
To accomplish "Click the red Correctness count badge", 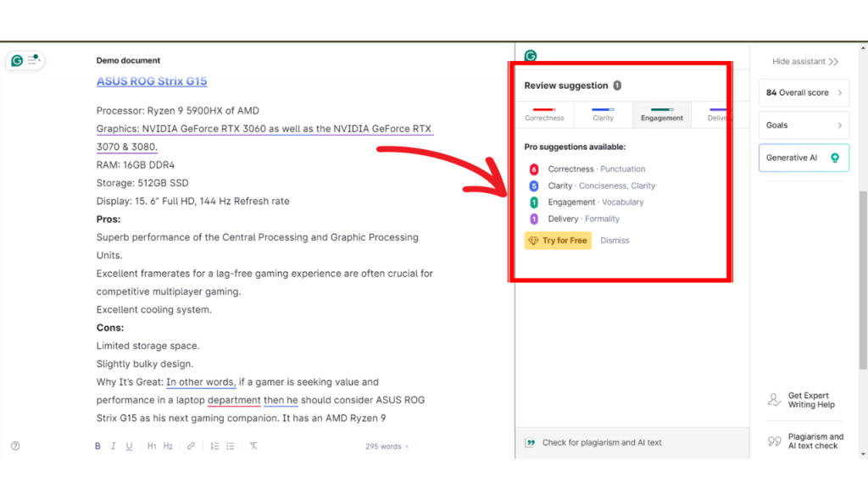I will coord(534,169).
